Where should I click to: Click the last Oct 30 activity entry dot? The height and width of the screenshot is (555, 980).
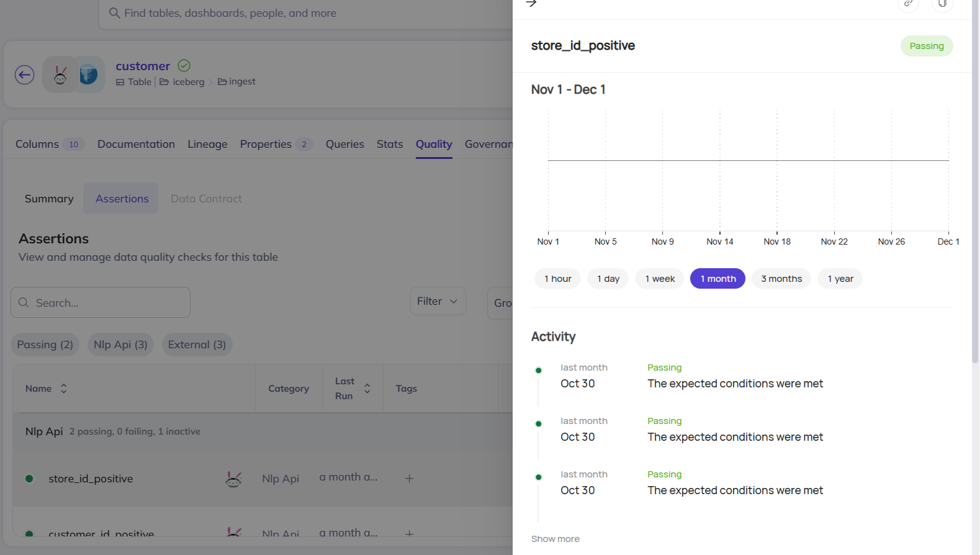point(539,477)
